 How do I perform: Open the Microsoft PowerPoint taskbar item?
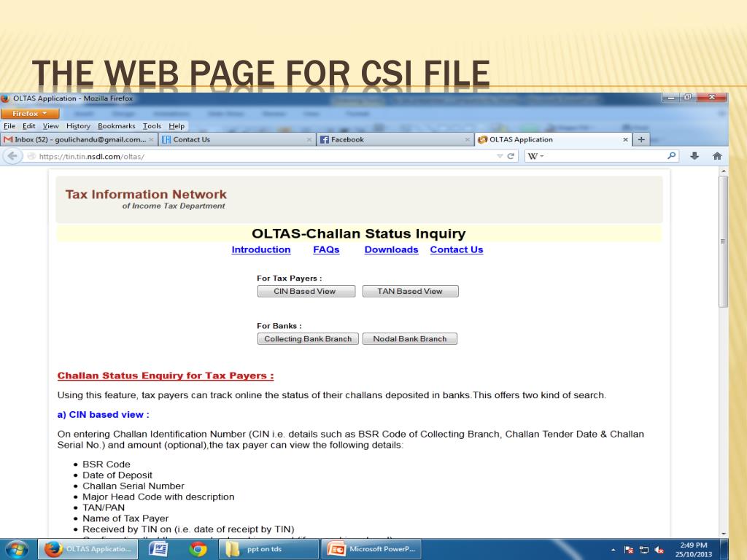(371, 549)
